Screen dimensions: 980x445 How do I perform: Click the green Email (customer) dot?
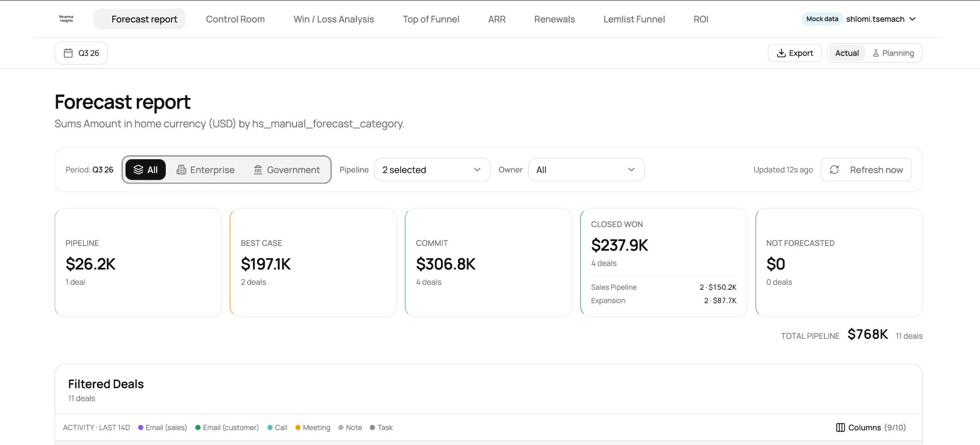click(x=198, y=428)
